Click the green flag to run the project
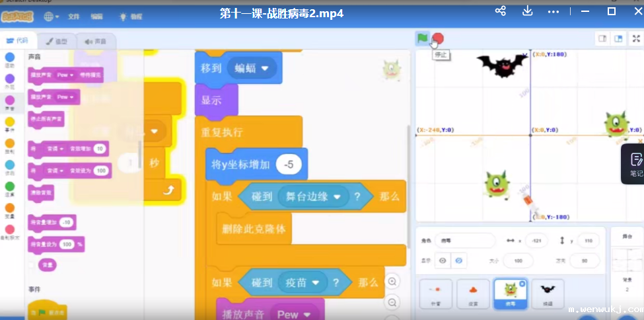The height and width of the screenshot is (320, 644). [x=422, y=38]
